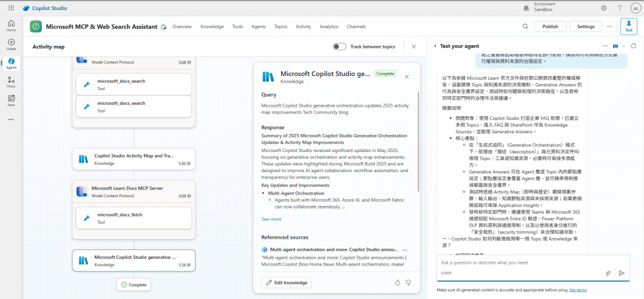This screenshot has height=299, width=644.
Task: Switch to the Analytics tab
Action: click(329, 26)
